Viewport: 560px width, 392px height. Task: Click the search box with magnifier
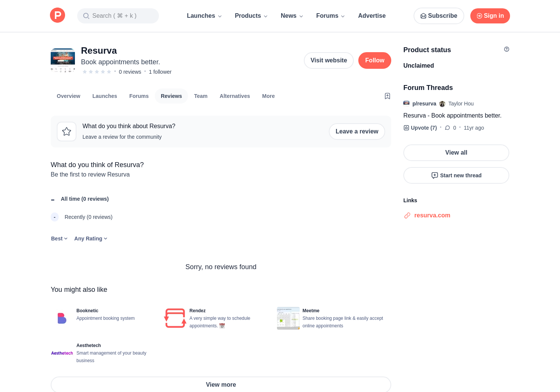118,16
